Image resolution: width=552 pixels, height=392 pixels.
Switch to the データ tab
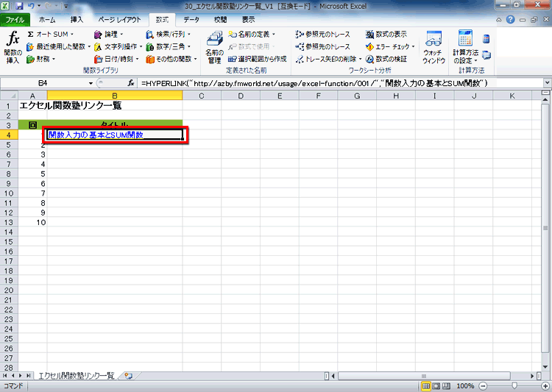(x=191, y=20)
